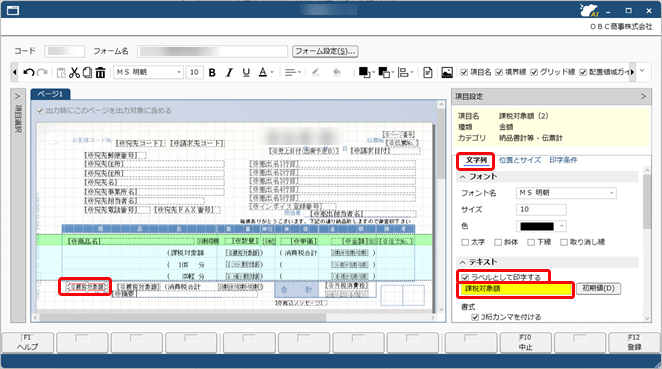Toggle the 境界線 display checkbox
Image resolution: width=662 pixels, height=369 pixels.
(499, 73)
